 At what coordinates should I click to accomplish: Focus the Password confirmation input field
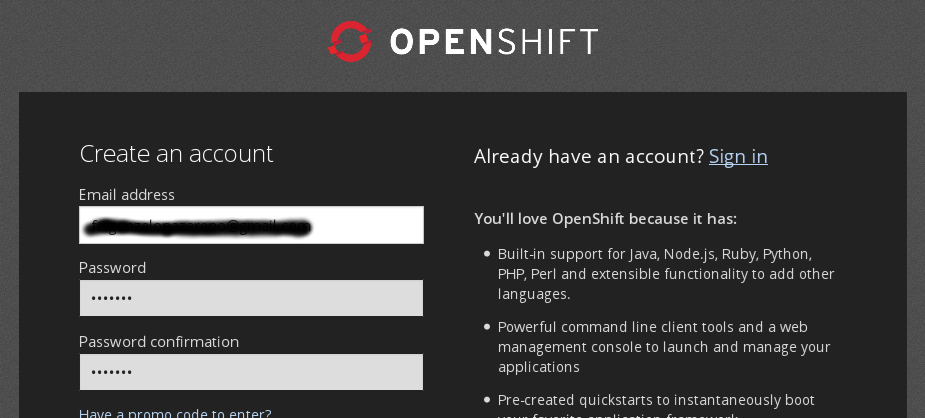[x=251, y=372]
